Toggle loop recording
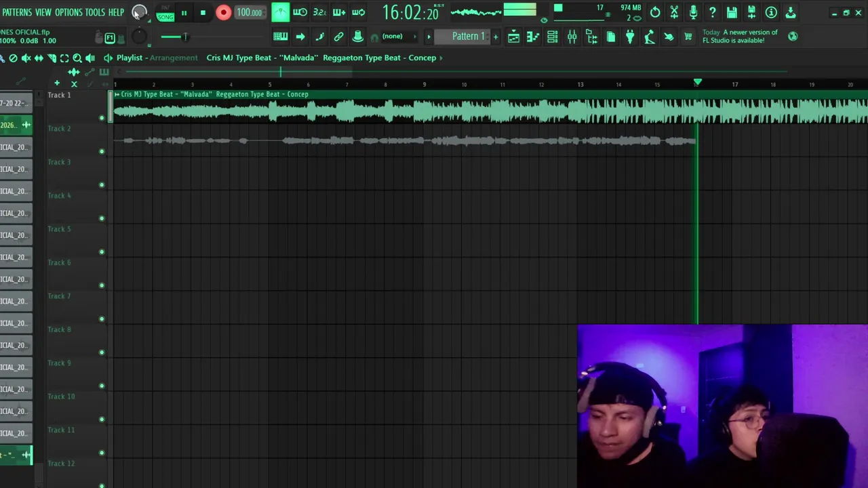 (x=359, y=12)
